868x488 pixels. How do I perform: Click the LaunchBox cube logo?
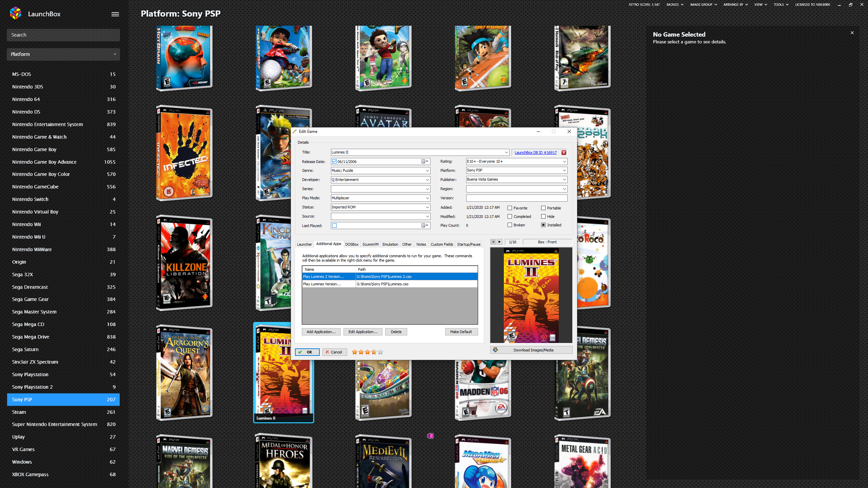click(x=16, y=14)
